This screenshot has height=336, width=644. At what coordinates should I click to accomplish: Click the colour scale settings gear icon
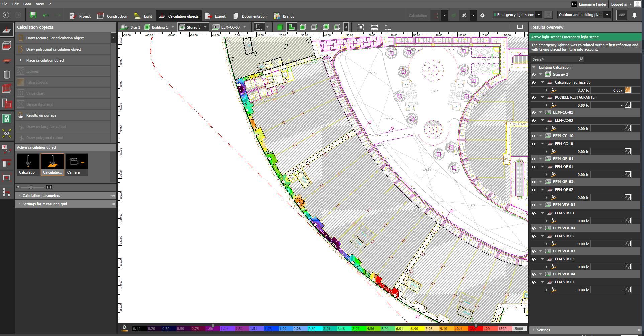point(125,328)
